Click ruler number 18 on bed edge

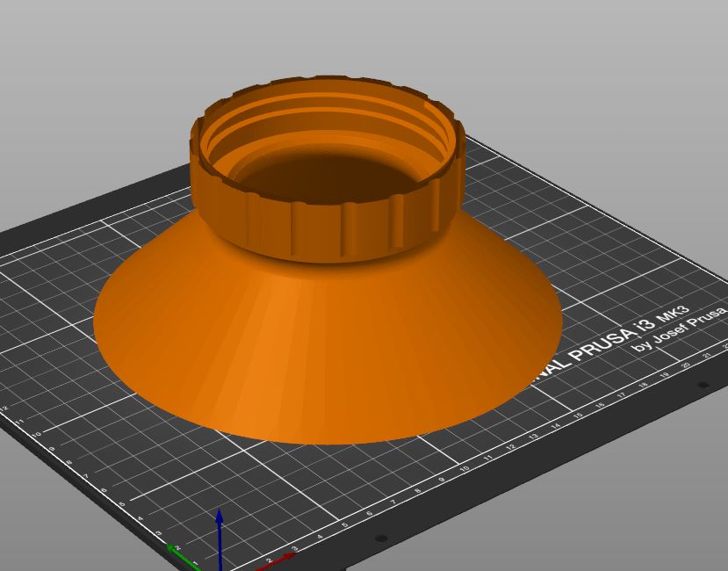point(643,385)
